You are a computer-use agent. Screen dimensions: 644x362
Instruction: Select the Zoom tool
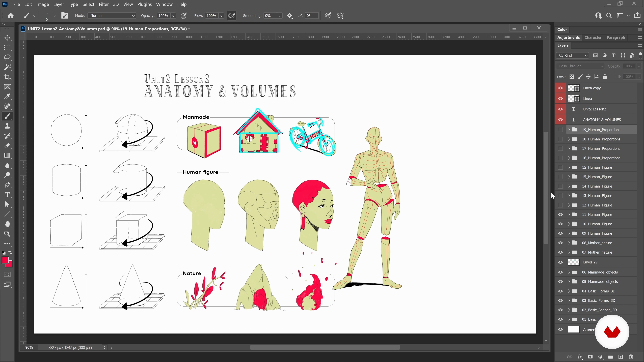[x=7, y=234]
